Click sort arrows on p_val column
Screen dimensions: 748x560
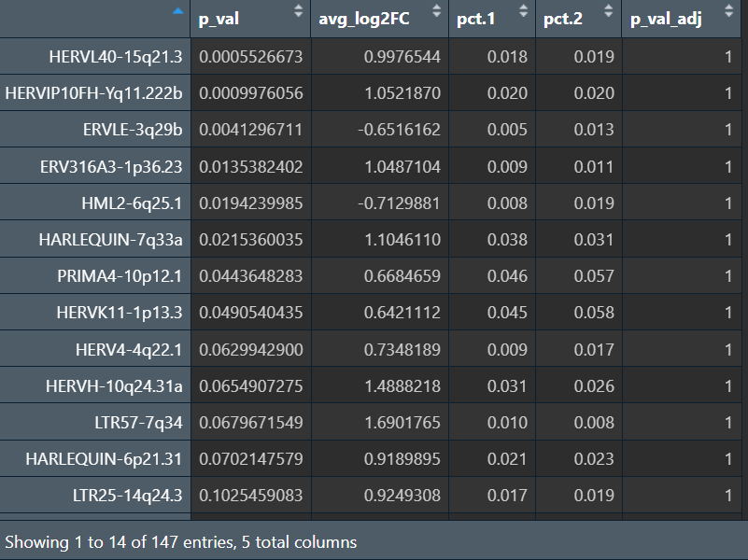coord(298,12)
